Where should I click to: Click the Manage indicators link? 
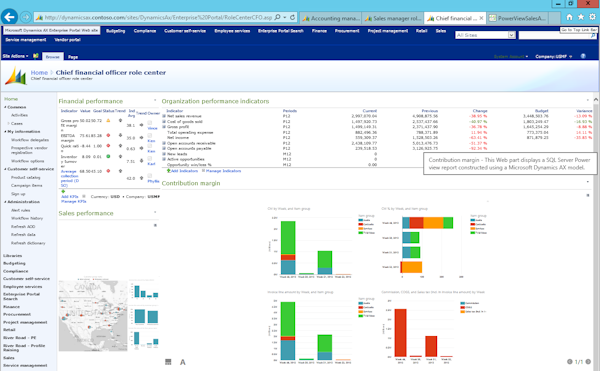[223, 171]
